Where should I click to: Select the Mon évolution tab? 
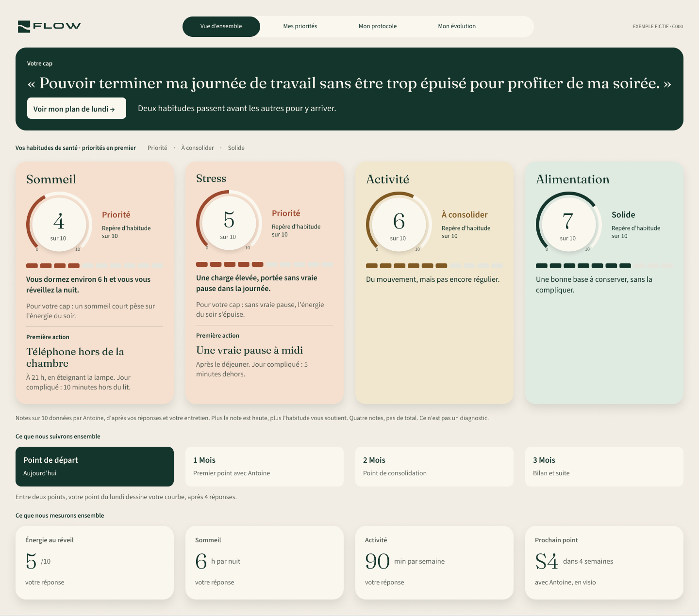[x=457, y=26]
